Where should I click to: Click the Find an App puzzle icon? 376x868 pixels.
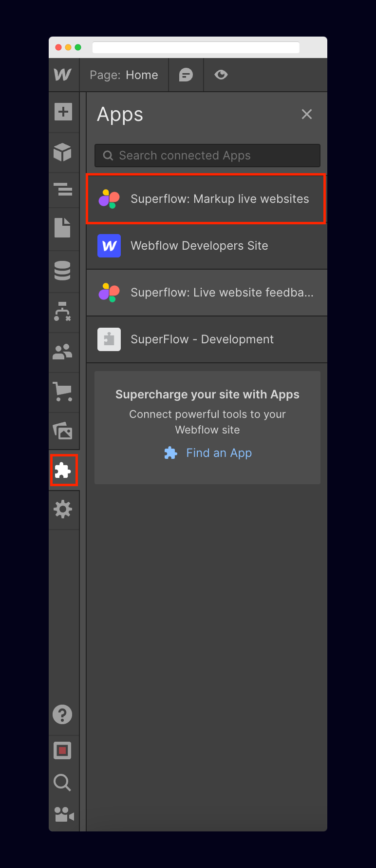point(170,453)
